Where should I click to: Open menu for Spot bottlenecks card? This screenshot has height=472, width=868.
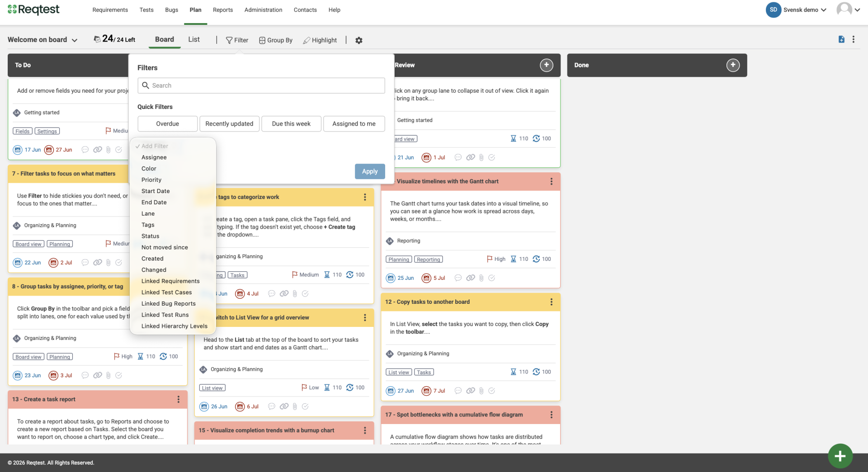(x=551, y=415)
